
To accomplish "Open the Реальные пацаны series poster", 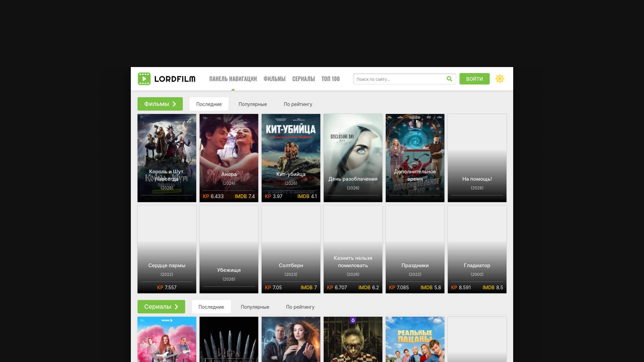I will pos(415,339).
